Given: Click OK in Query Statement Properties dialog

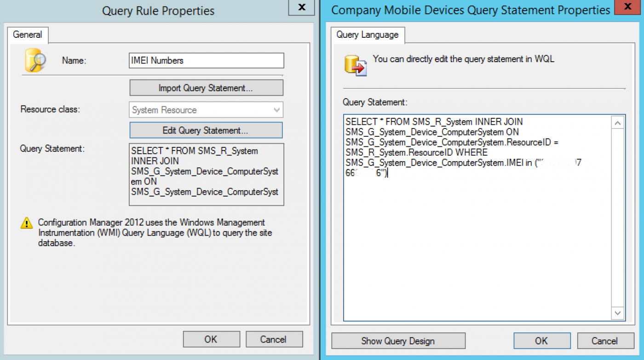Looking at the screenshot, I should [542, 341].
